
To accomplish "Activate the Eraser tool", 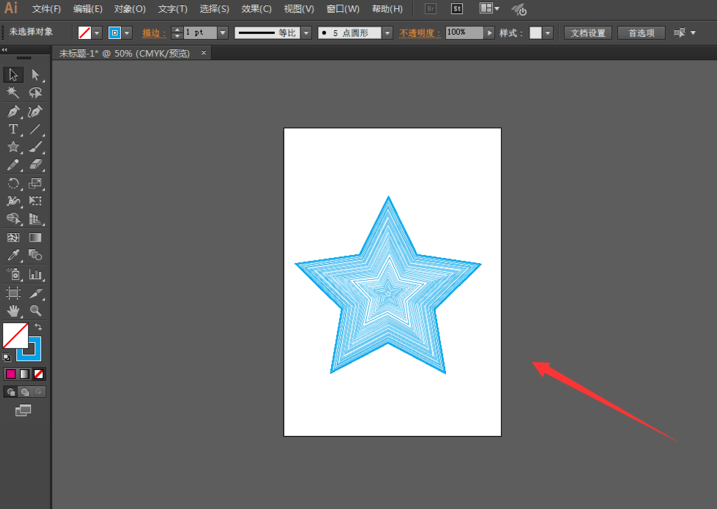I will pyautogui.click(x=36, y=165).
